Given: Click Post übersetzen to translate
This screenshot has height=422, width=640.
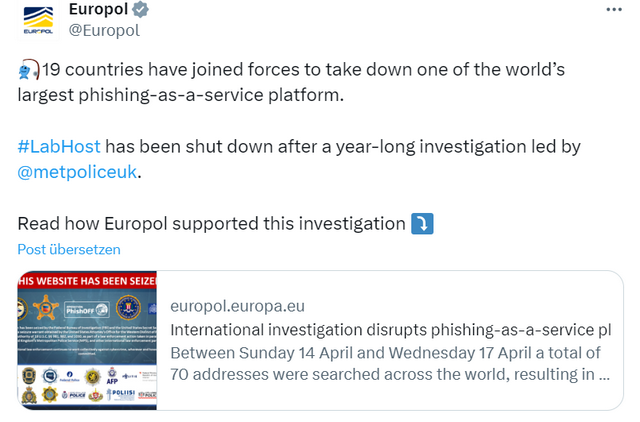Looking at the screenshot, I should pyautogui.click(x=69, y=249).
